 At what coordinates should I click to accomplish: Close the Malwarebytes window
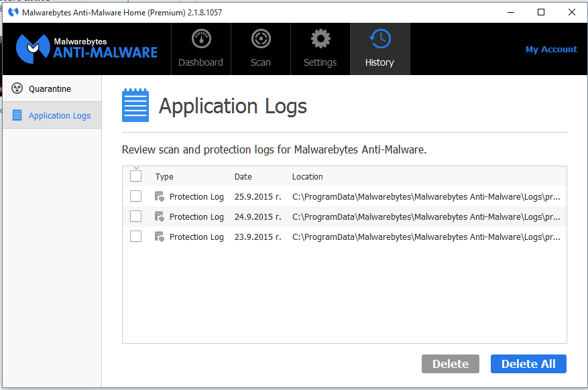point(571,12)
